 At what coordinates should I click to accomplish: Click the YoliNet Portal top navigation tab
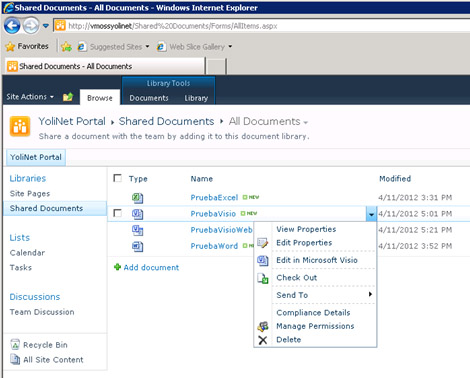pos(36,157)
